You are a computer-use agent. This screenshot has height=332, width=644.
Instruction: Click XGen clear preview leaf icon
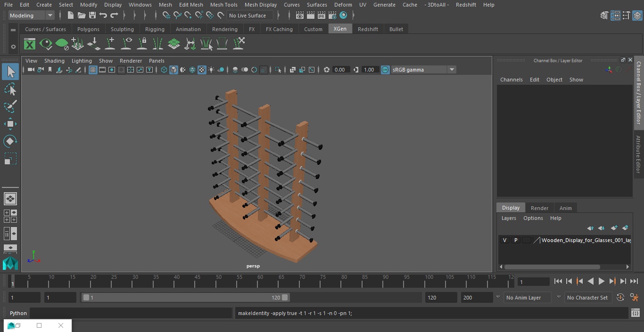[x=62, y=44]
